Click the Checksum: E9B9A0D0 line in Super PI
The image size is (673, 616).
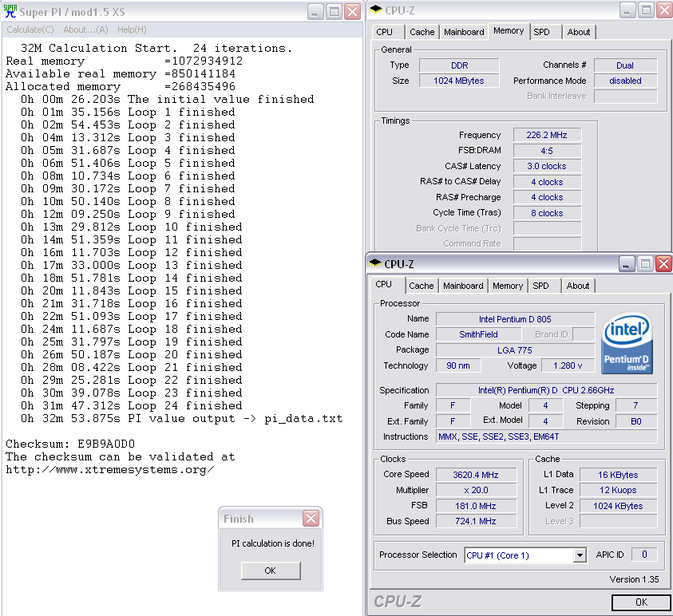tap(70, 444)
